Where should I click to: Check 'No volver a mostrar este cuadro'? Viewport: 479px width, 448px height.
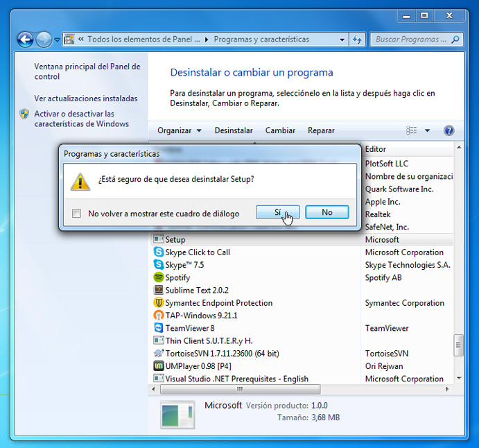[x=77, y=214]
